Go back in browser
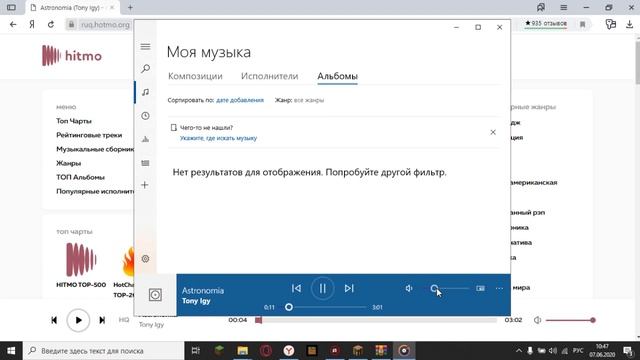Viewport: 640px width, 360px height. 13,24
